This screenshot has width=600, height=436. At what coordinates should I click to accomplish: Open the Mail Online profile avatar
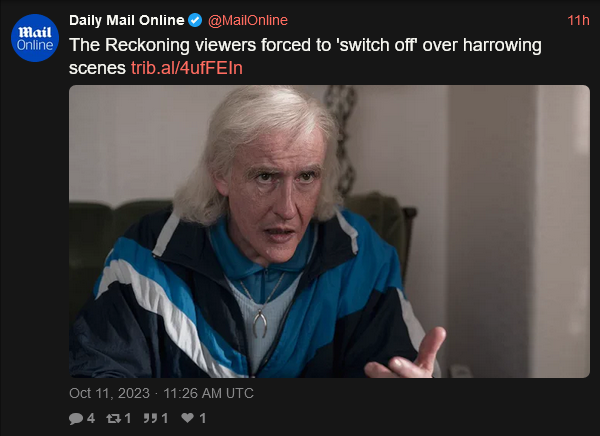click(x=35, y=38)
